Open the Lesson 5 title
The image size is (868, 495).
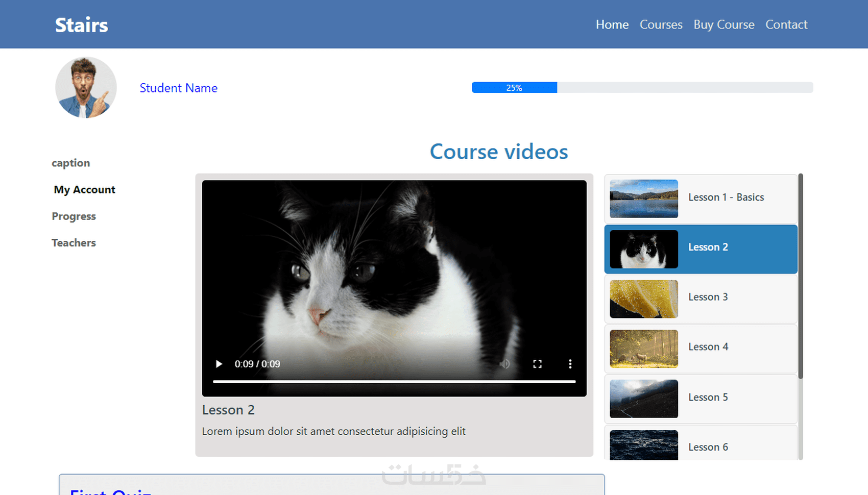click(708, 397)
